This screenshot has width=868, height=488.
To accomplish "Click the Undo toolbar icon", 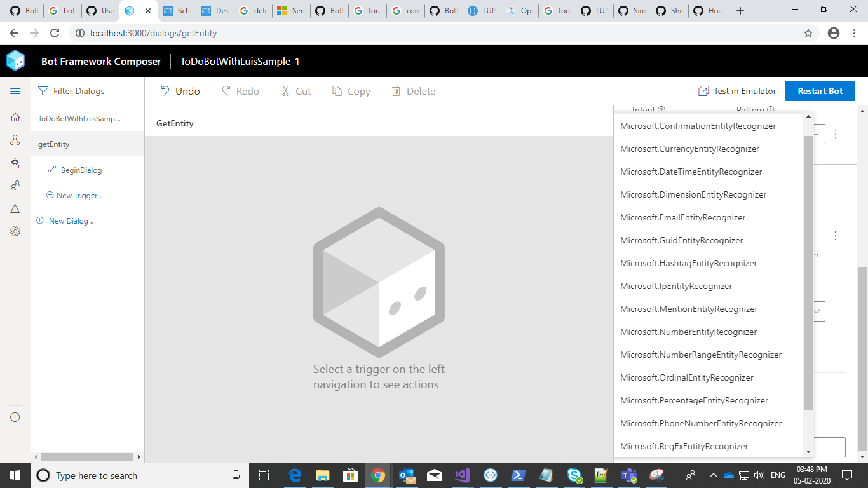I will tap(164, 90).
